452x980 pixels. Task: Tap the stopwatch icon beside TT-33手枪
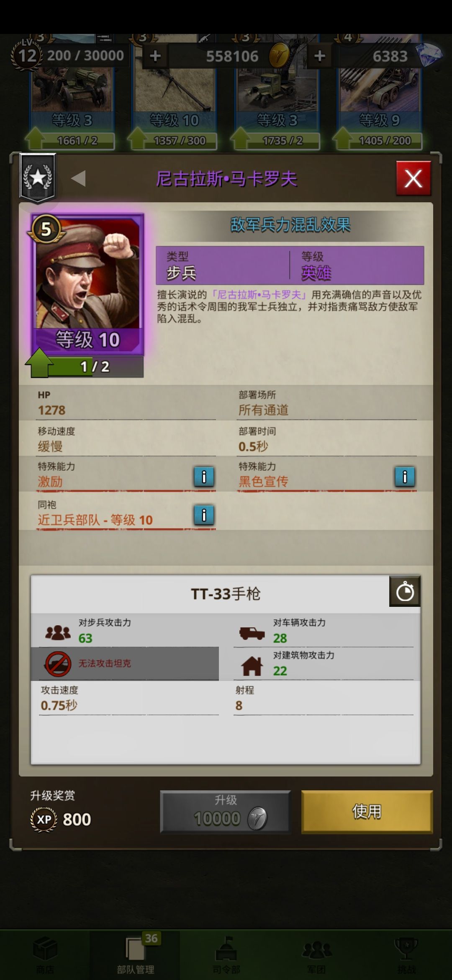coord(405,591)
